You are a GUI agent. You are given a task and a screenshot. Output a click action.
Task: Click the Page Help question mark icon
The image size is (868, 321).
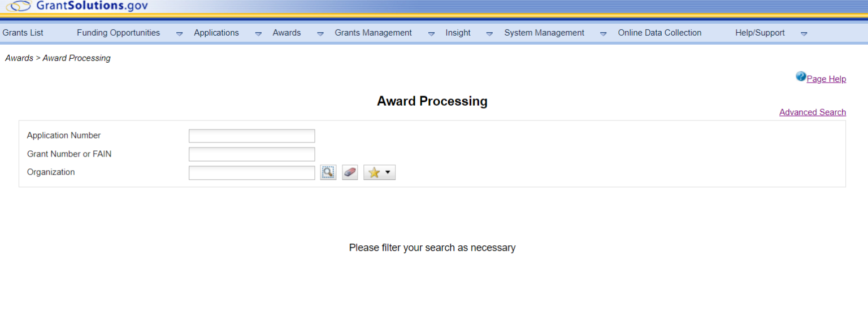coord(801,76)
